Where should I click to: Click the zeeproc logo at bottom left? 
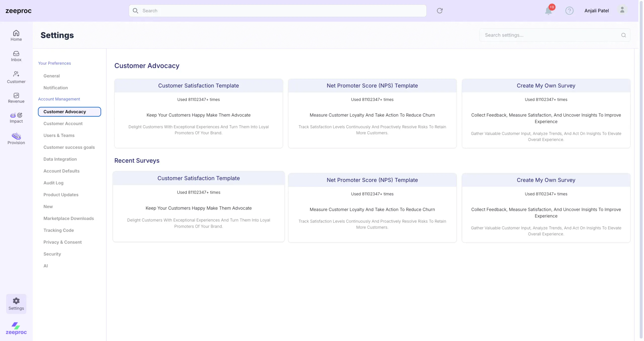tap(16, 328)
